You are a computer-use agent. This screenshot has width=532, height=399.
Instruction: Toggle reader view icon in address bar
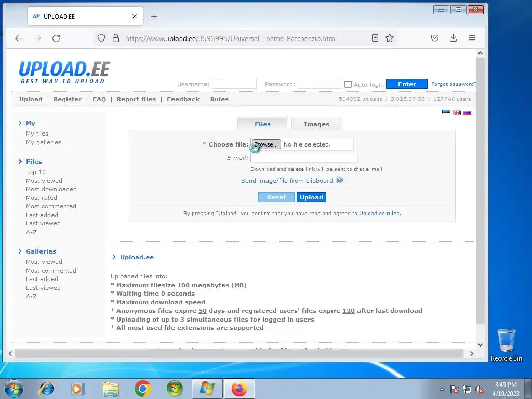tap(375, 38)
